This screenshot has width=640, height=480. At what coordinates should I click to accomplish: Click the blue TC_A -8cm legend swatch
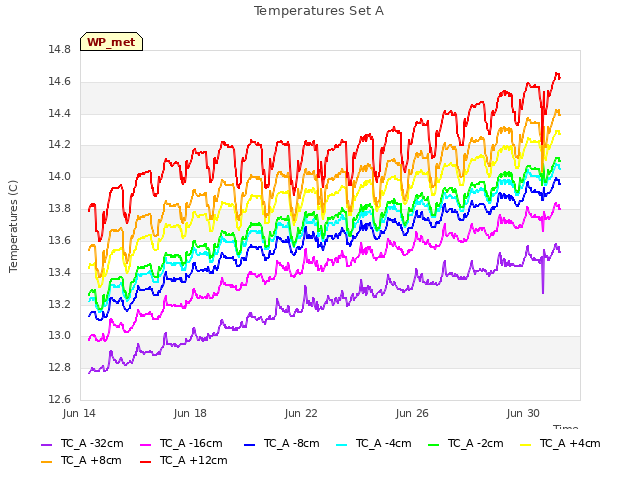(249, 444)
